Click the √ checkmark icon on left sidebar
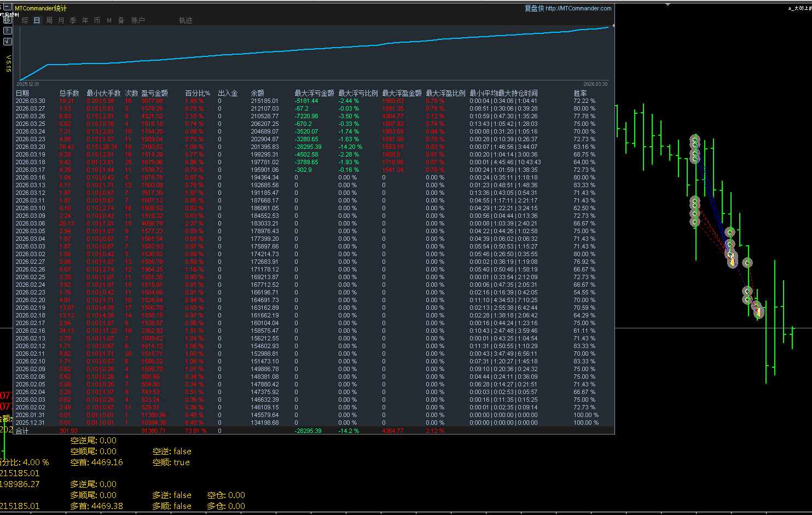This screenshot has width=812, height=515. pos(7,42)
